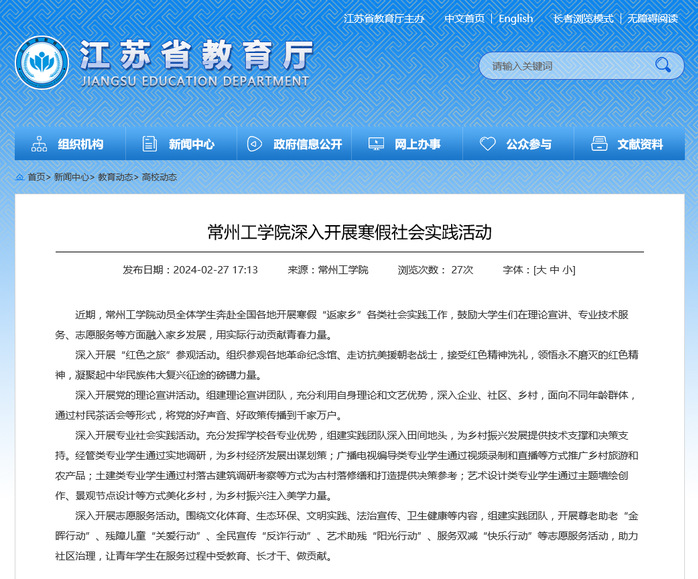Click the 文献资料 archive box icon

pyautogui.click(x=599, y=144)
